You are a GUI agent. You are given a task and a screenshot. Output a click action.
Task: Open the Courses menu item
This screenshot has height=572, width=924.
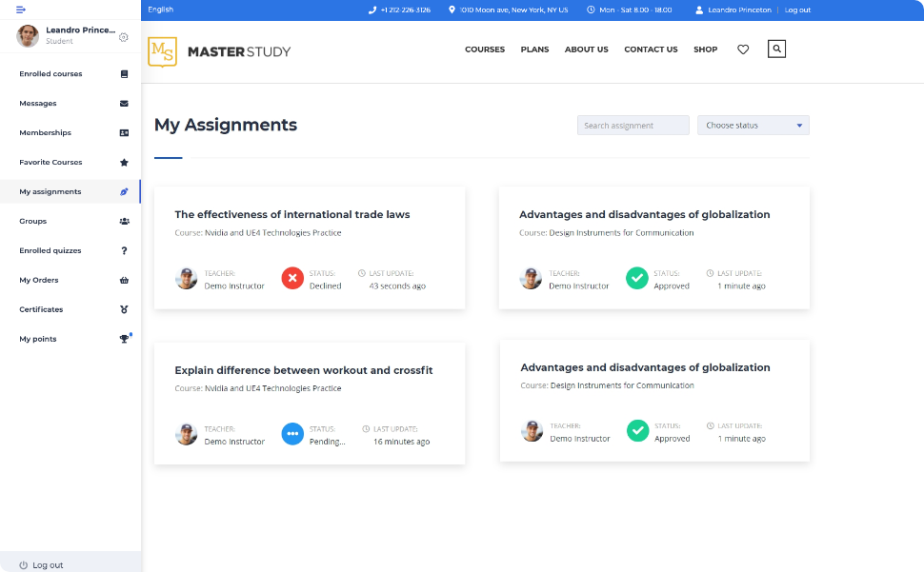[485, 49]
